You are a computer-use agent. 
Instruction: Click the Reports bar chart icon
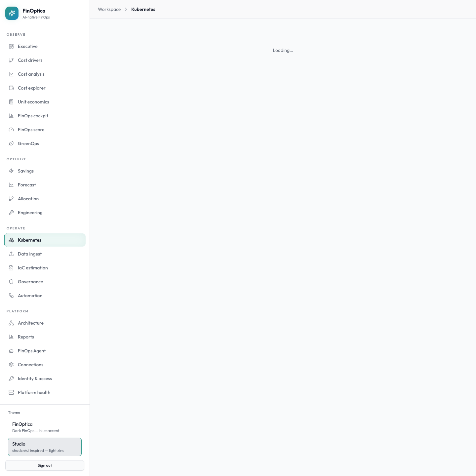click(x=11, y=337)
